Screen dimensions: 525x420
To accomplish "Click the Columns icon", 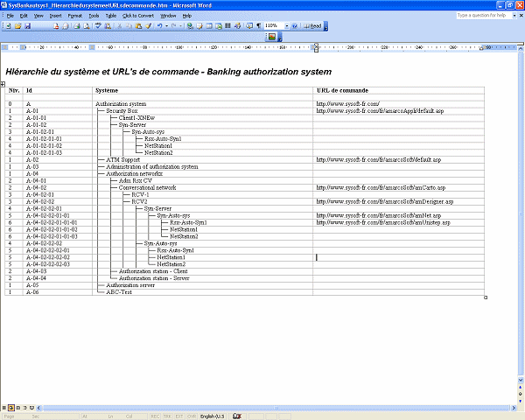I will point(227,25).
